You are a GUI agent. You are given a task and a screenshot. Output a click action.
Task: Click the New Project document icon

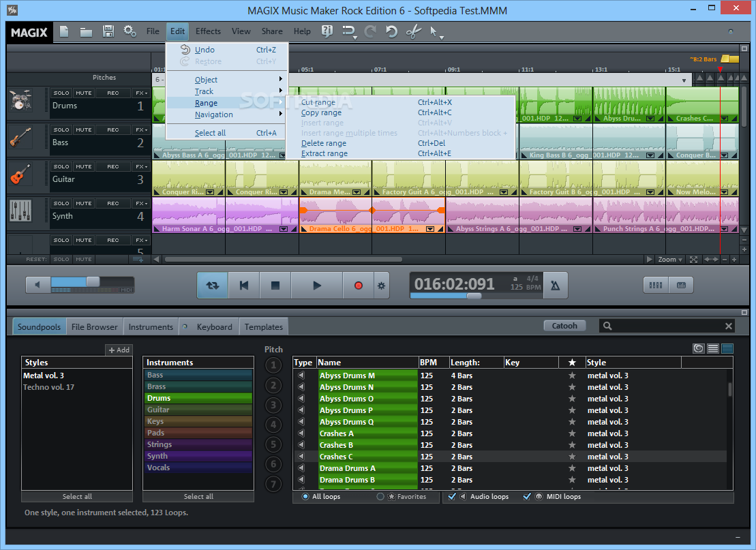tap(64, 31)
